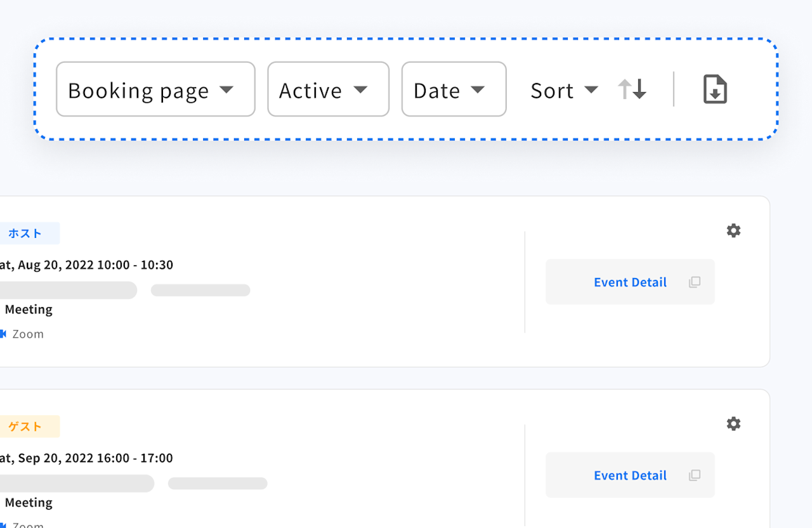Open Event Detail for Aug 20 meeting
This screenshot has width=812, height=528.
point(630,282)
